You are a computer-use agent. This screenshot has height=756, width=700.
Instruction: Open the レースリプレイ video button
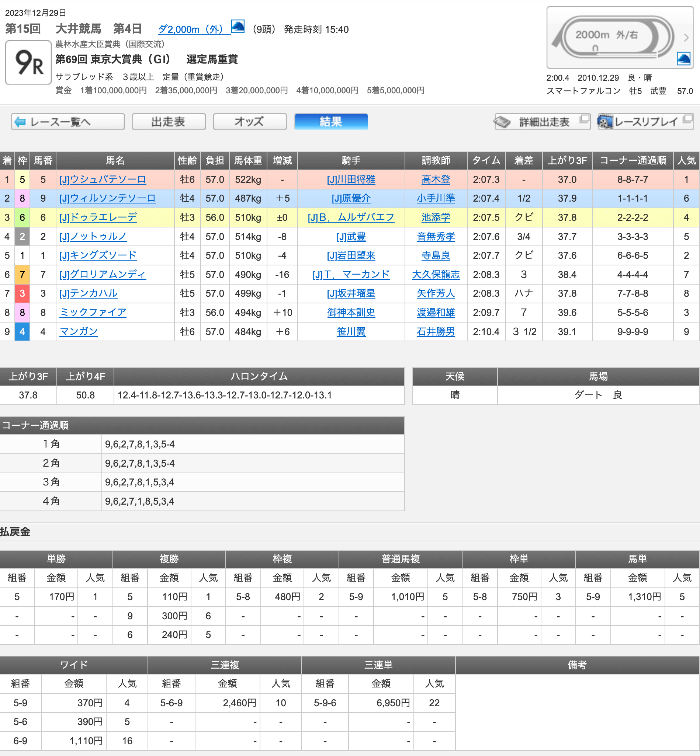(x=645, y=122)
